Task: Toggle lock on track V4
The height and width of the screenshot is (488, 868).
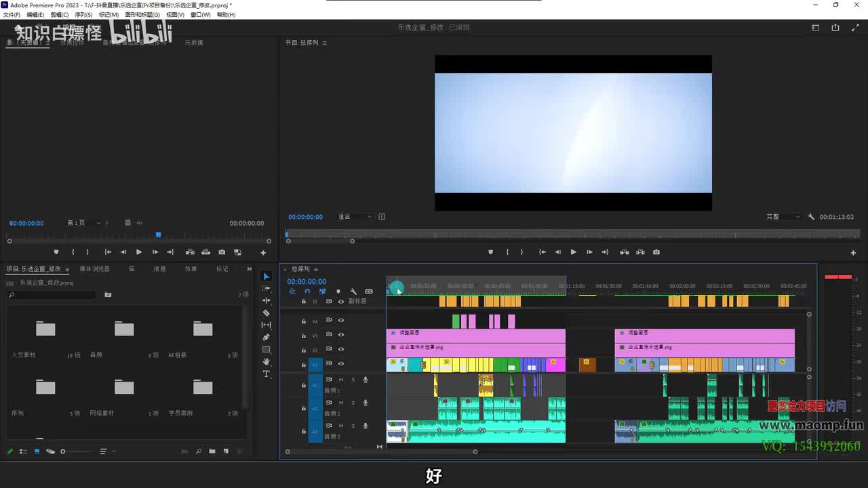Action: click(x=303, y=321)
